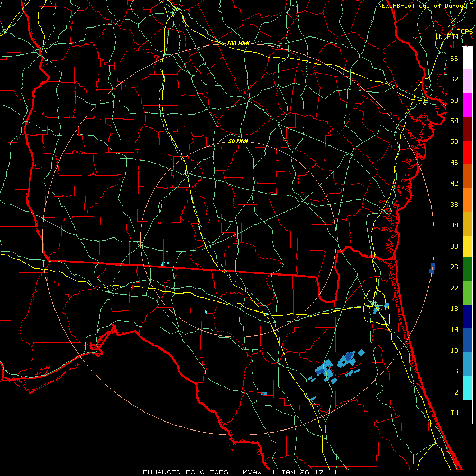Click legend value '10'
Screen dimensions: 476x476
tap(454, 350)
